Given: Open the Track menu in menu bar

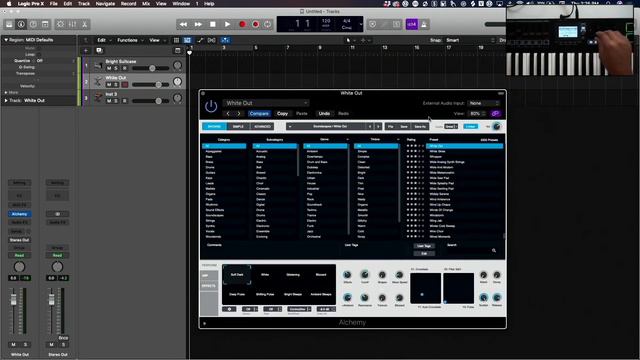Looking at the screenshot, I should pos(84,4).
